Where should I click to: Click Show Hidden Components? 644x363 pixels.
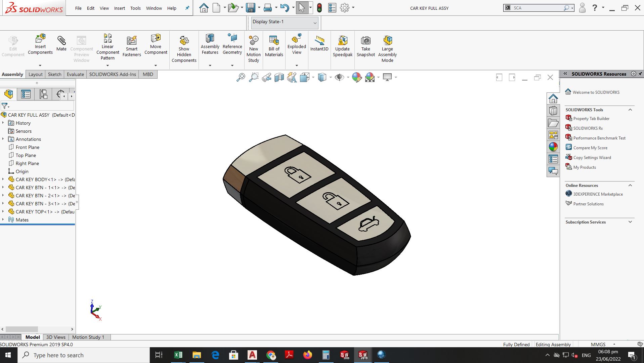[184, 49]
